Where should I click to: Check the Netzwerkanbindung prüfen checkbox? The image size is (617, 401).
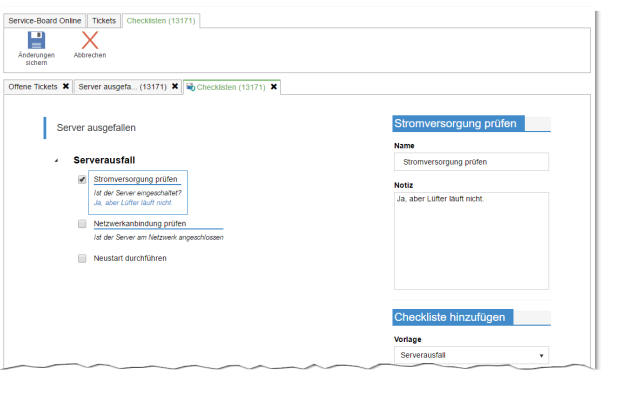coord(82,225)
